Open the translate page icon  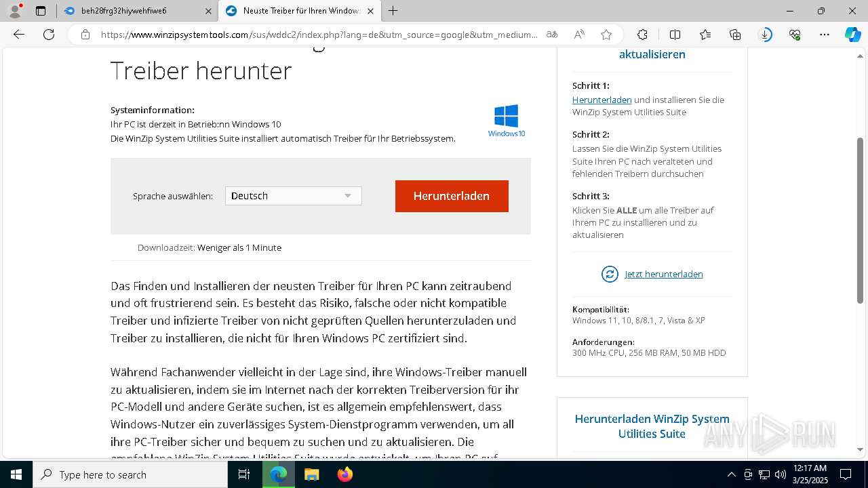coord(552,35)
